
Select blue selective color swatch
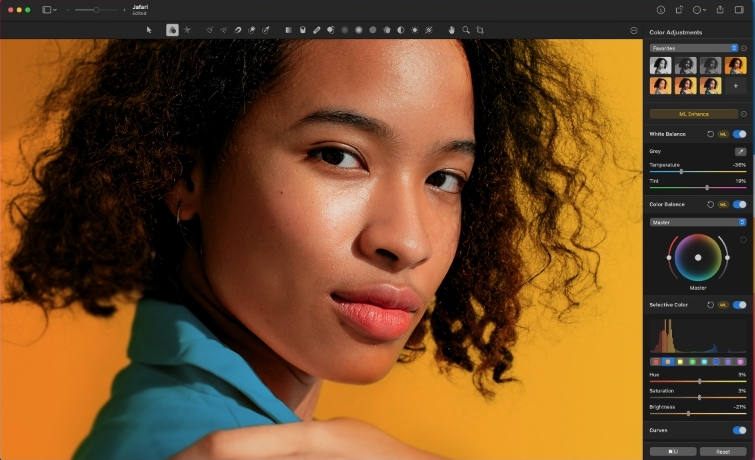(716, 362)
